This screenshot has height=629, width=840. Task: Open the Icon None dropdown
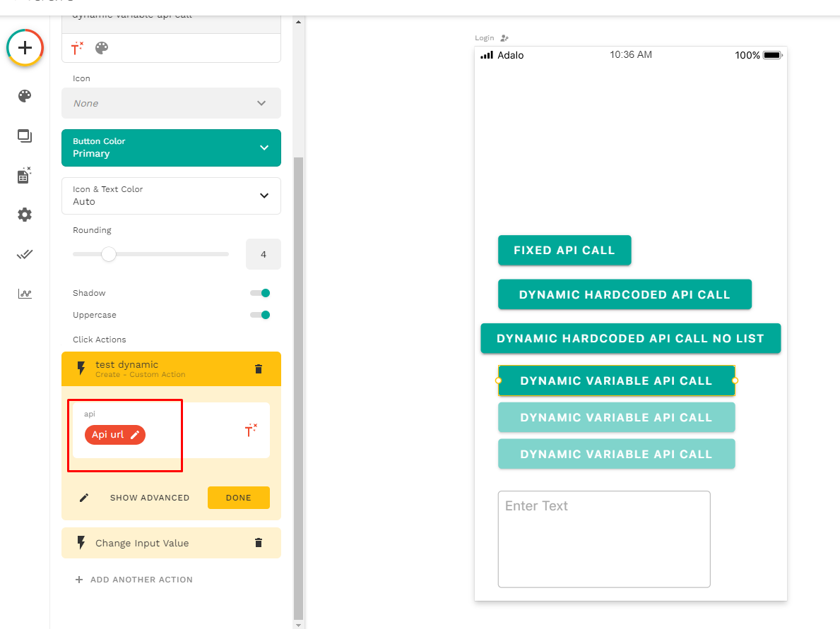click(x=172, y=103)
